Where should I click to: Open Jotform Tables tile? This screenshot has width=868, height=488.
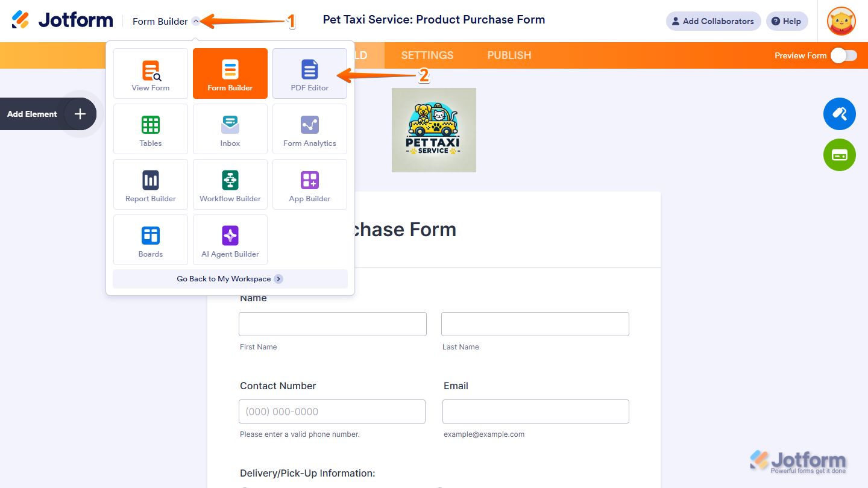151,129
